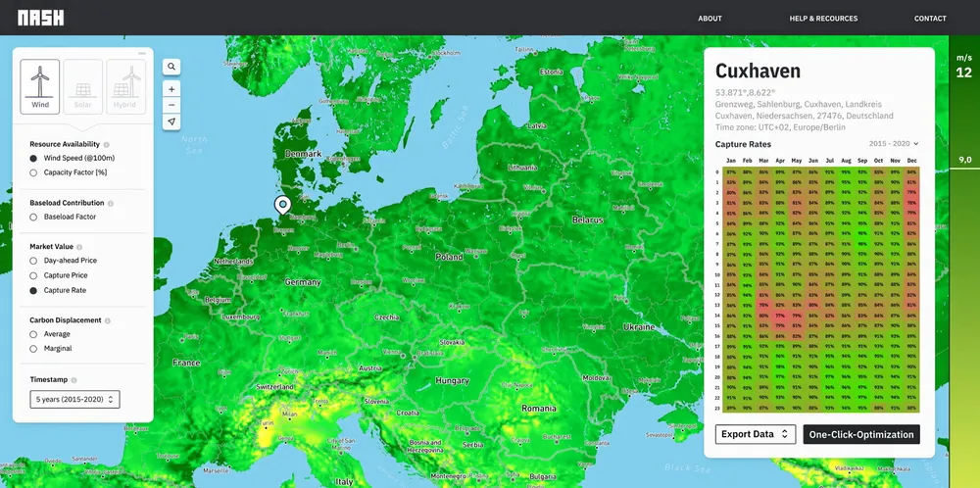The height and width of the screenshot is (488, 980).
Task: Select Marginal carbon displacement option
Action: tap(34, 348)
